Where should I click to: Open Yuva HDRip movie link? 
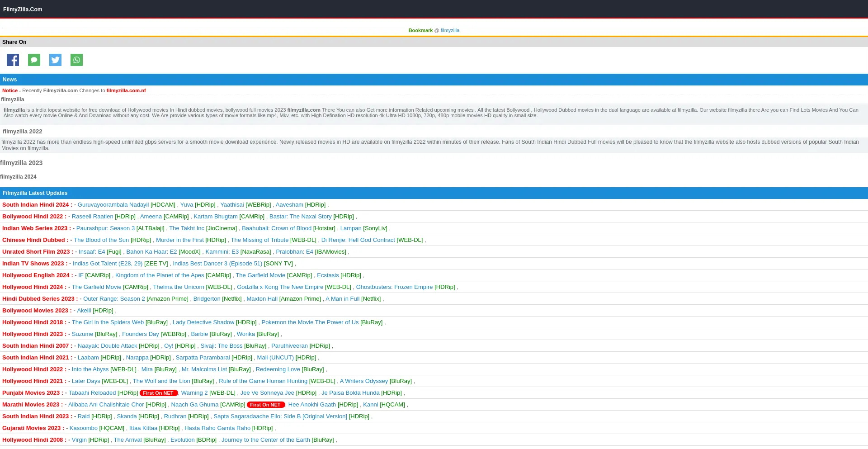[187, 205]
